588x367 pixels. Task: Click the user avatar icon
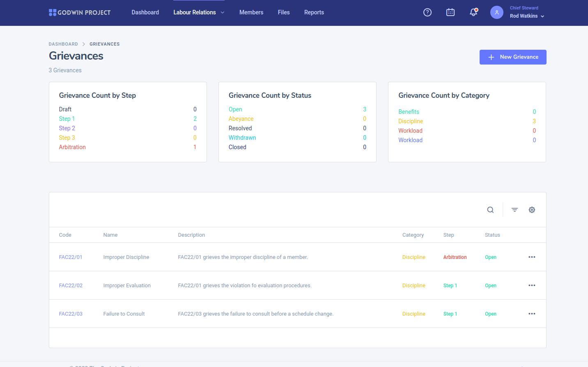(x=496, y=12)
